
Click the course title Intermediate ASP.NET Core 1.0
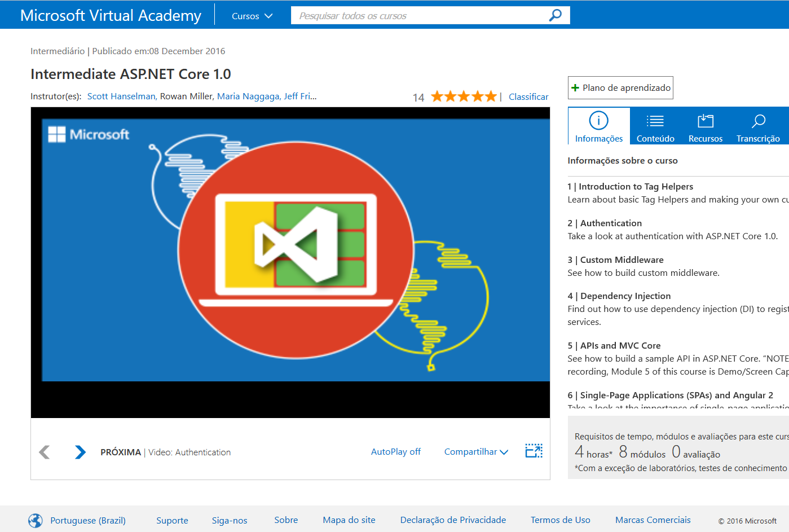pos(131,74)
